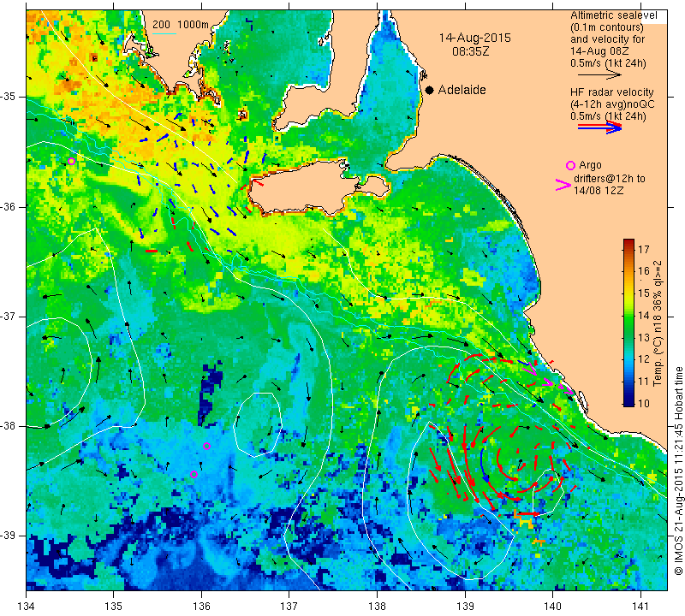Click the Argo float marker near 134.5 longitude
The width and height of the screenshot is (685, 616).
pos(72,161)
